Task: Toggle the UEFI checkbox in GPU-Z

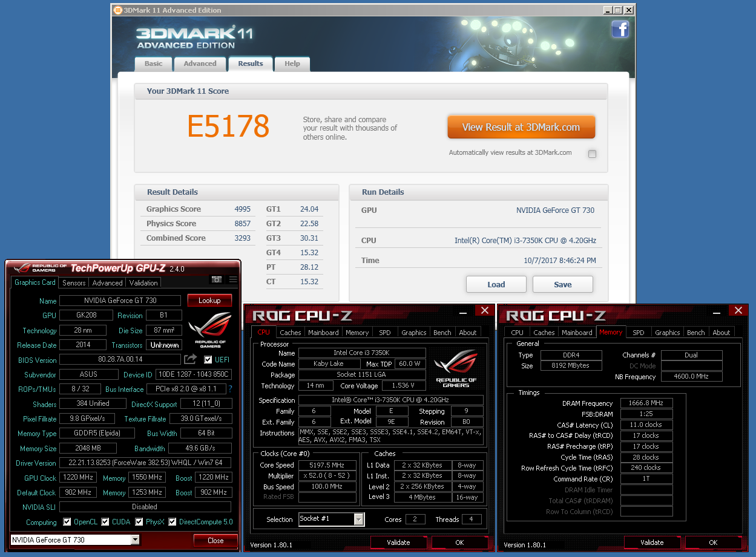Action: click(208, 360)
